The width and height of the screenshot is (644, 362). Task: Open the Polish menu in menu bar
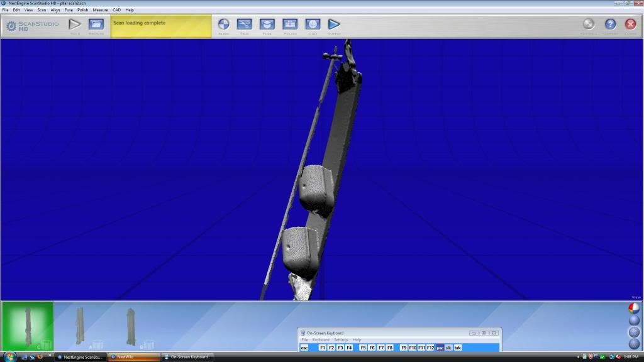pyautogui.click(x=82, y=10)
